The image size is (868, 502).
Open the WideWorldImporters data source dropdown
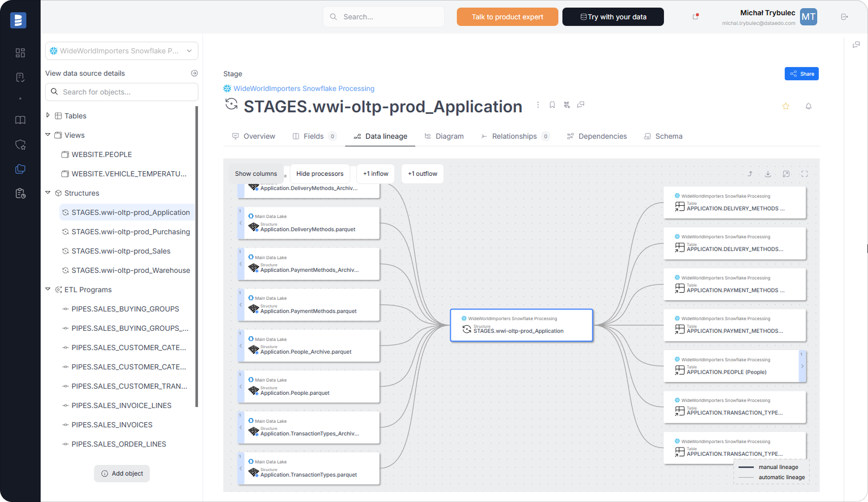pyautogui.click(x=122, y=51)
